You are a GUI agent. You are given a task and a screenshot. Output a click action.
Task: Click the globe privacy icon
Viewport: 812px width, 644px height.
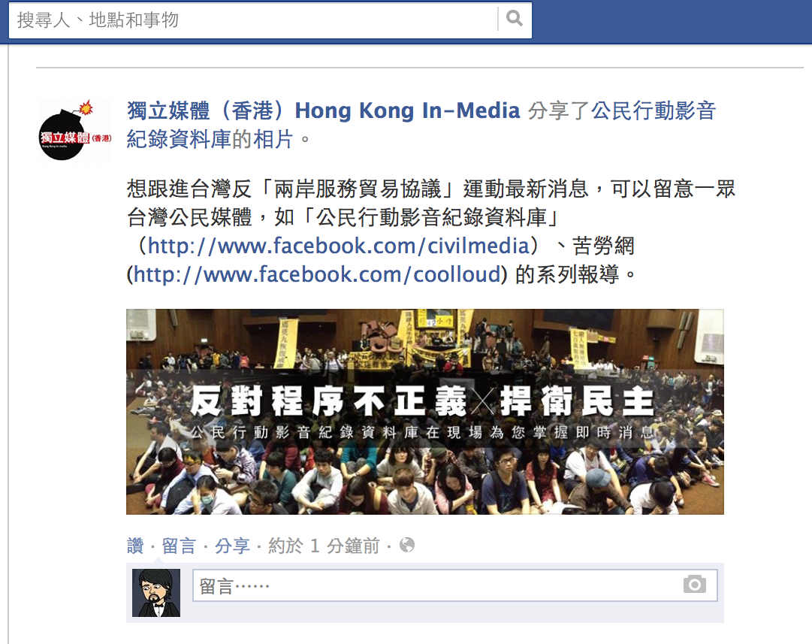(x=407, y=545)
